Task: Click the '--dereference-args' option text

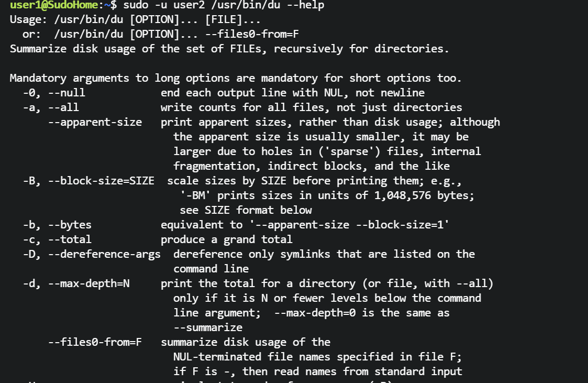Action: [104, 255]
